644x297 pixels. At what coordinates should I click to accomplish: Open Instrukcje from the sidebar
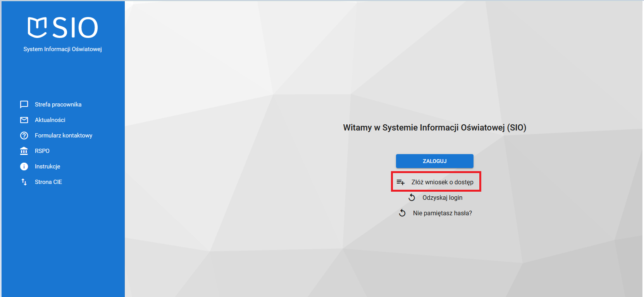tap(48, 167)
